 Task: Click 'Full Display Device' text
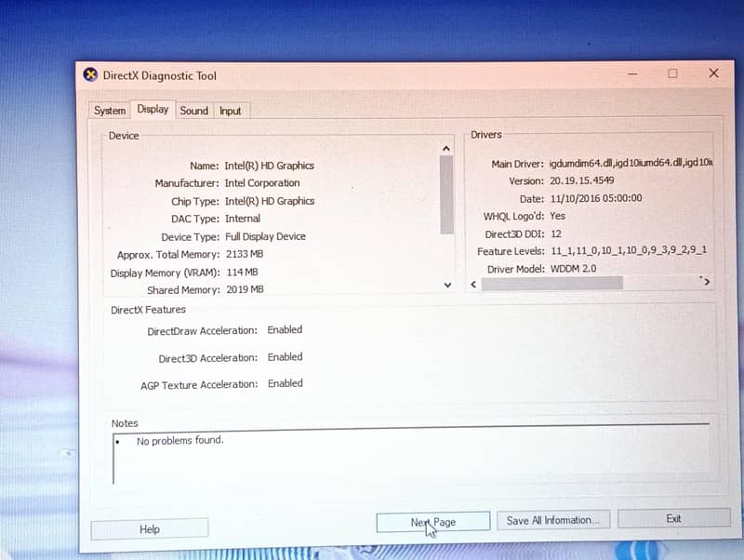click(x=265, y=236)
